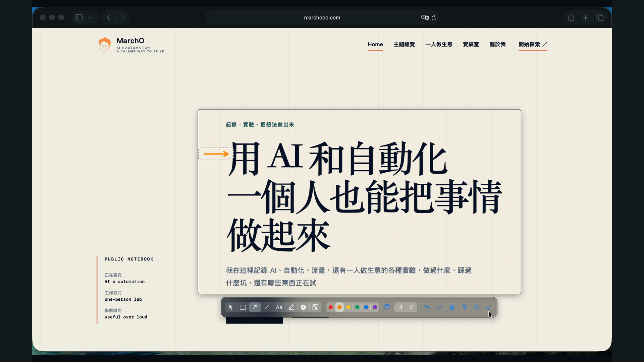The height and width of the screenshot is (362, 644).
Task: Select the Aa text tool
Action: pyautogui.click(x=279, y=307)
